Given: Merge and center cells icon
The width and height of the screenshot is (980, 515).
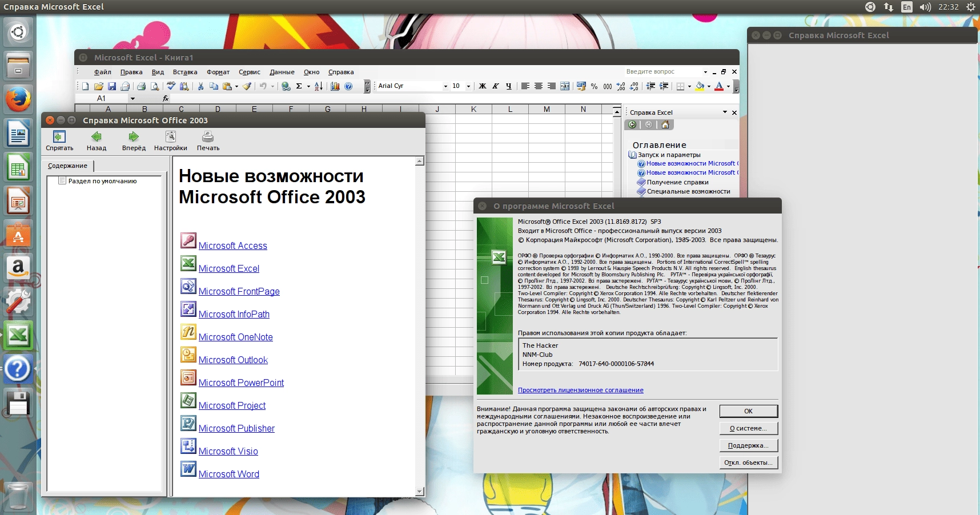Looking at the screenshot, I should pyautogui.click(x=565, y=86).
